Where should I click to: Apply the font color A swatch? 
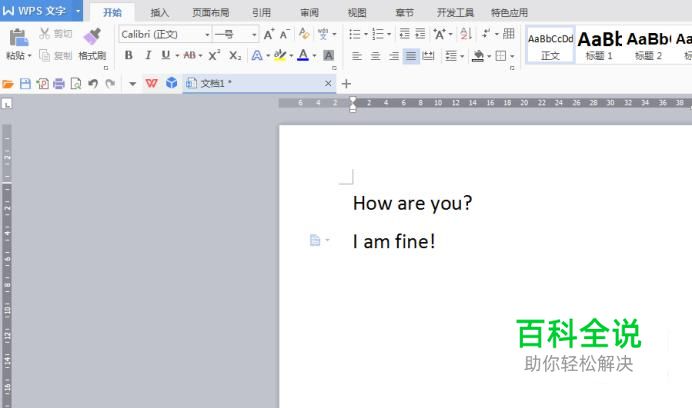[x=303, y=56]
